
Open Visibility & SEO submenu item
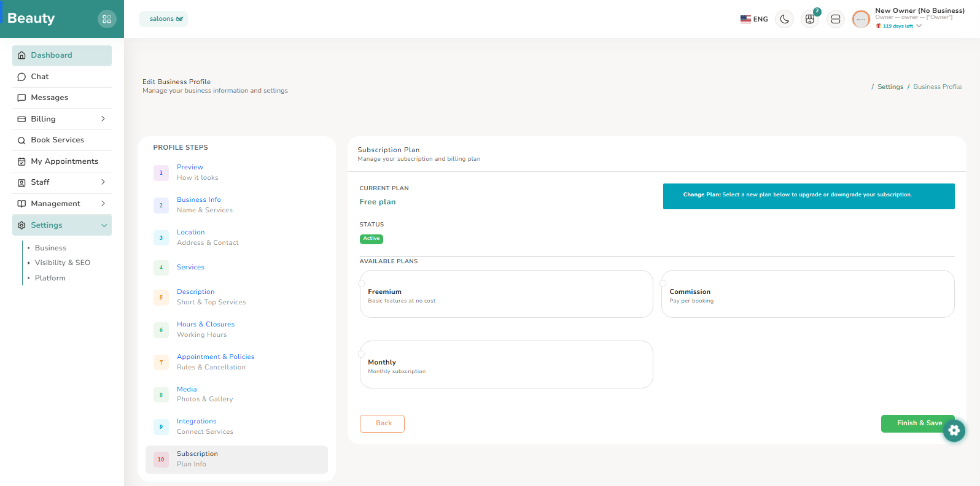tap(63, 263)
